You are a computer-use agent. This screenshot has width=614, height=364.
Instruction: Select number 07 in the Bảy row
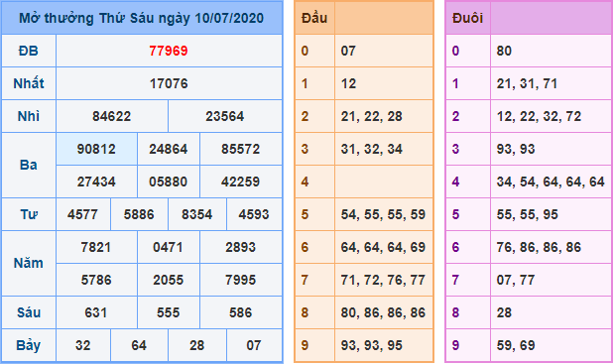(254, 345)
